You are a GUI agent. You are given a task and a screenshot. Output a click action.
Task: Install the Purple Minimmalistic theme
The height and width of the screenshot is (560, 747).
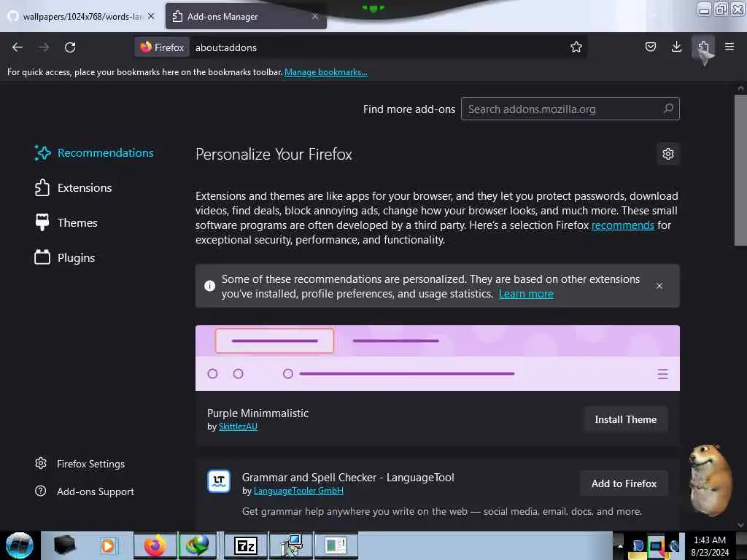point(625,419)
